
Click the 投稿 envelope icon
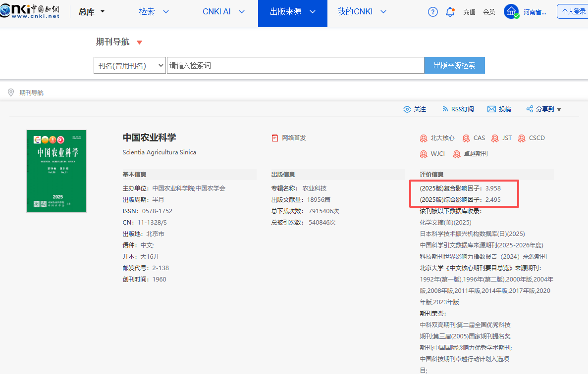click(x=491, y=109)
